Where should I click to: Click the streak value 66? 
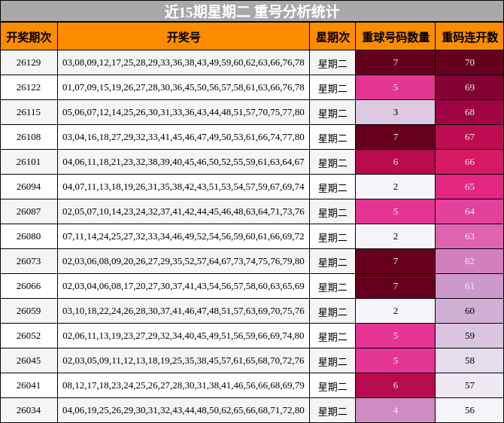tap(469, 162)
